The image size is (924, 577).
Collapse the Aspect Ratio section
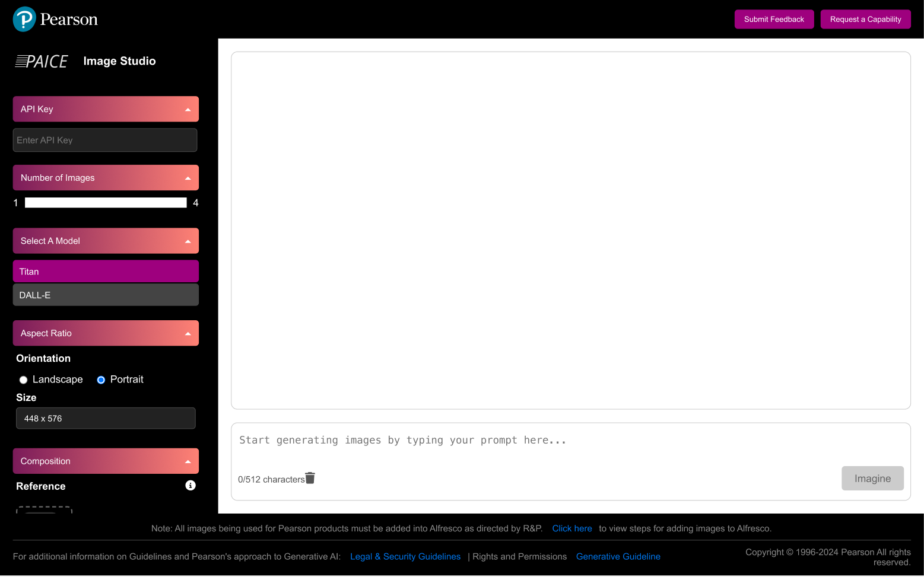pyautogui.click(x=106, y=333)
